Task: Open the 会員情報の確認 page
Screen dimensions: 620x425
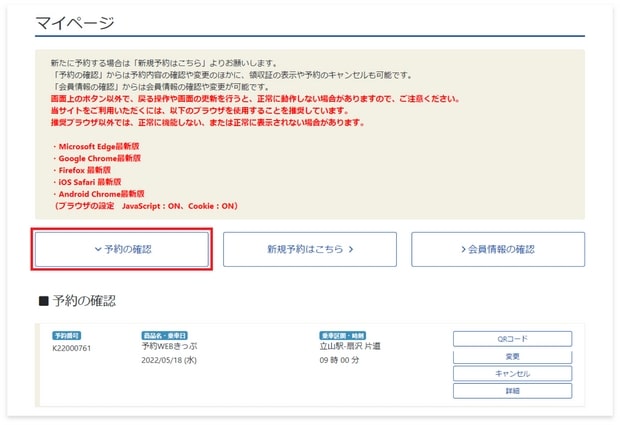Action: coord(498,249)
